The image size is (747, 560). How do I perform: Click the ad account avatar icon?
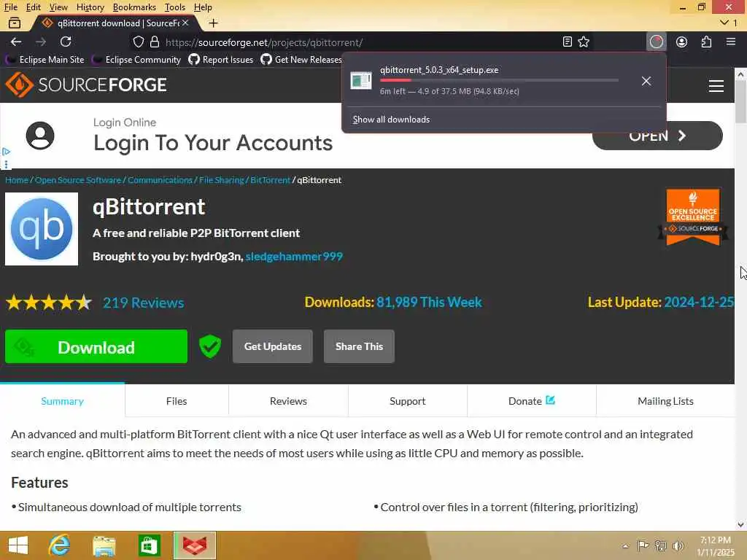click(x=40, y=136)
